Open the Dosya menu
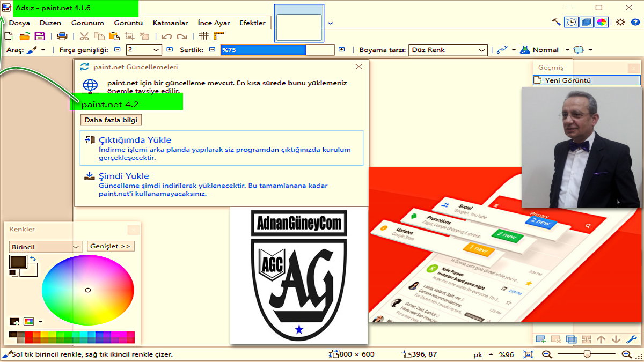 [19, 23]
